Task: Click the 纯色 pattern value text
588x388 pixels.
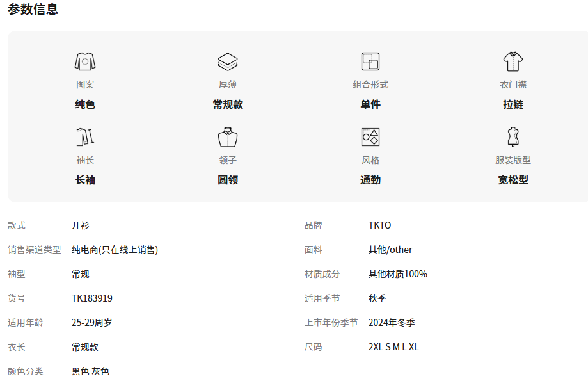Action: click(x=85, y=104)
